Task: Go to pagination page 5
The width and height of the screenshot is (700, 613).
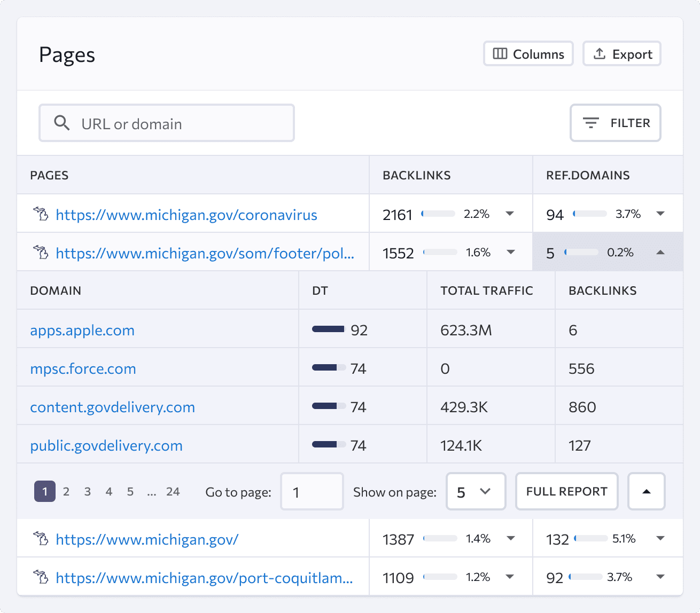Action: (x=130, y=491)
